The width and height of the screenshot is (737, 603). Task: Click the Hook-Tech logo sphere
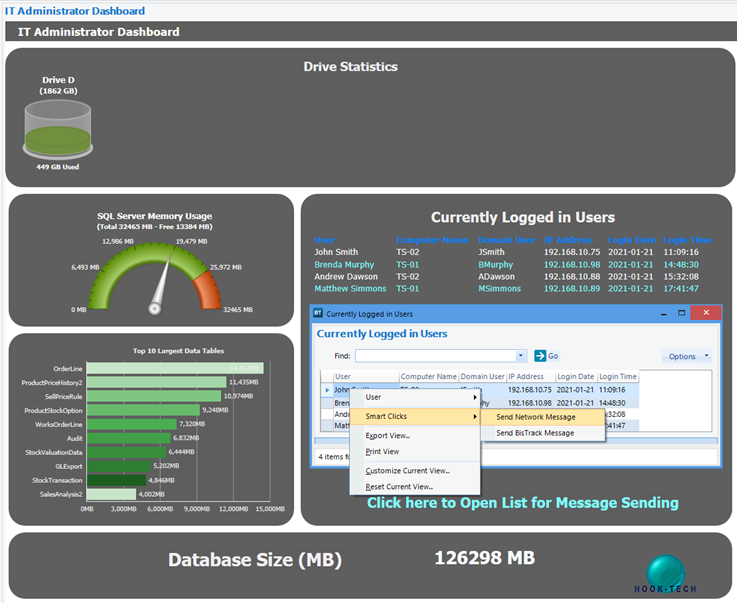(x=666, y=572)
